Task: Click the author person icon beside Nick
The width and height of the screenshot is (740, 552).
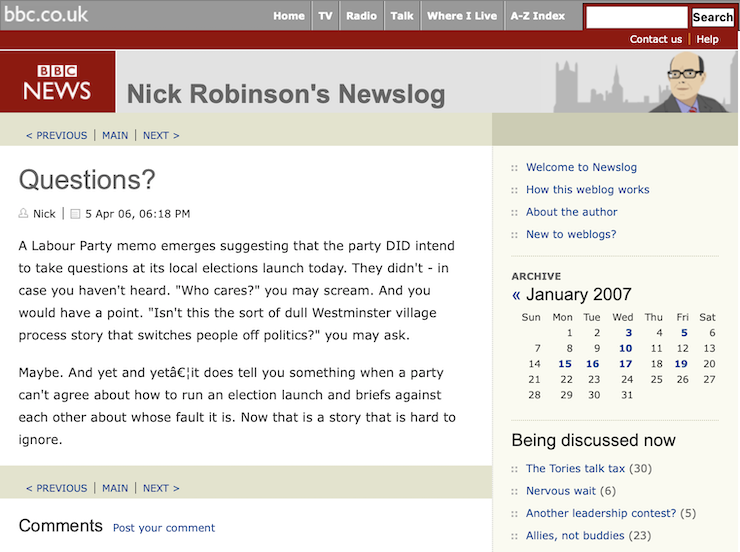Action: tap(23, 214)
